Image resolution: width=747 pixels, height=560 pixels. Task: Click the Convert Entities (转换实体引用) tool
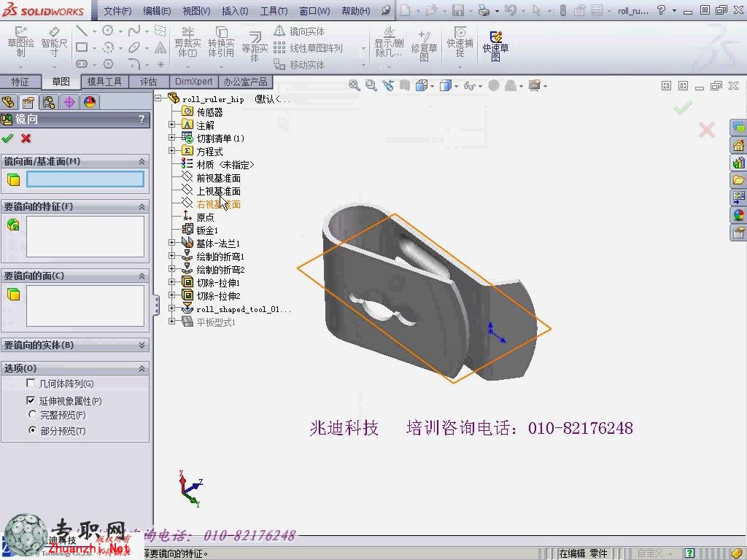[x=221, y=42]
